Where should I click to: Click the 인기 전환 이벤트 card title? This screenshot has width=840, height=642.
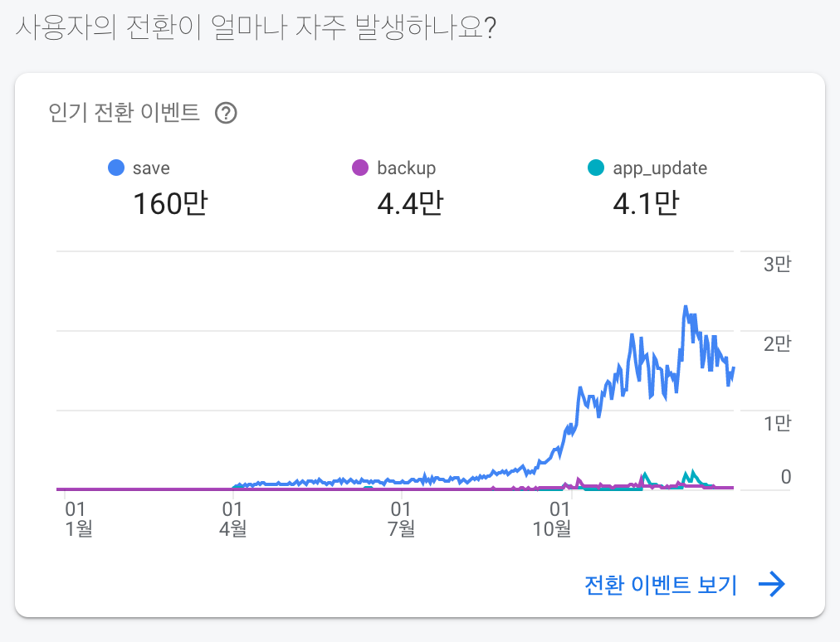coord(125,113)
